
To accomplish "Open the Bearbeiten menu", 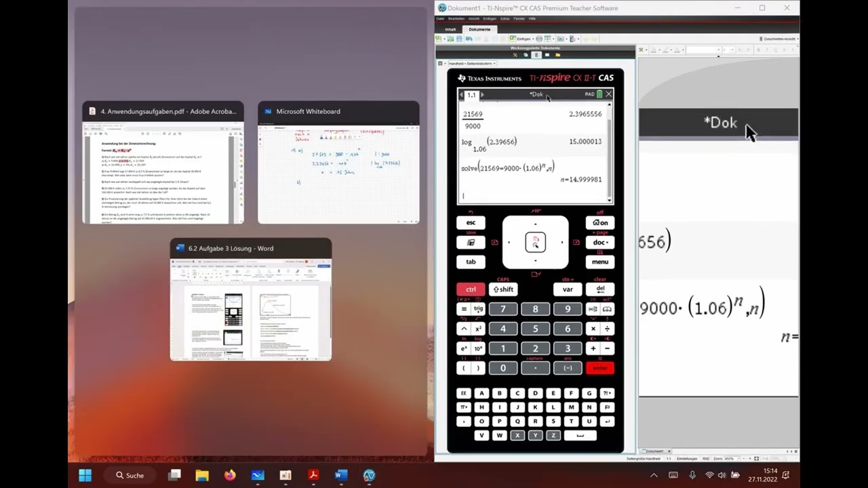I will tap(456, 19).
